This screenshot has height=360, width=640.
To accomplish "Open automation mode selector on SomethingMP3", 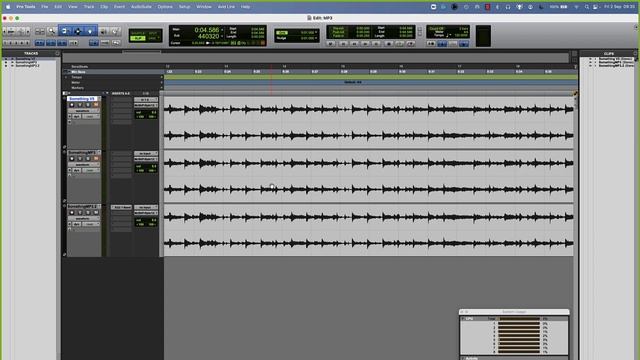I will tap(91, 170).
